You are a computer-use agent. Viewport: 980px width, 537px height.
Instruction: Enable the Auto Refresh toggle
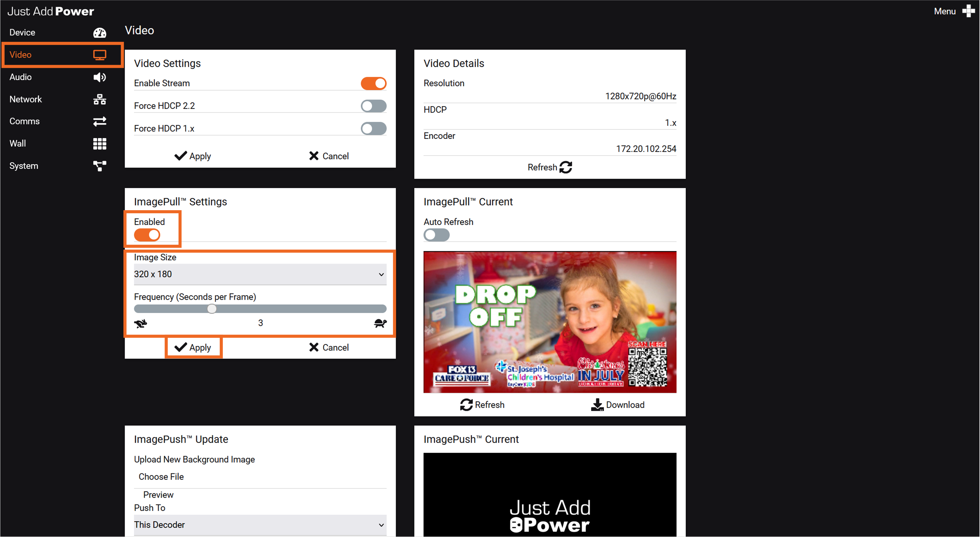coord(436,235)
